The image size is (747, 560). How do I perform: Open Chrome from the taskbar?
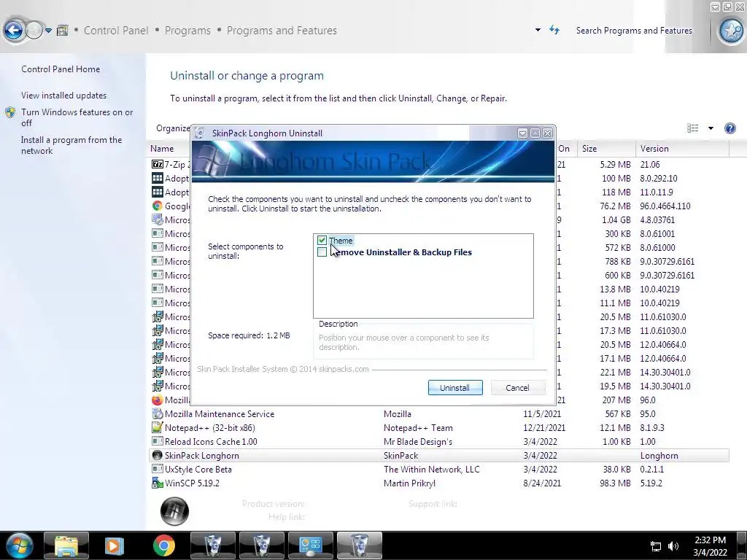164,545
